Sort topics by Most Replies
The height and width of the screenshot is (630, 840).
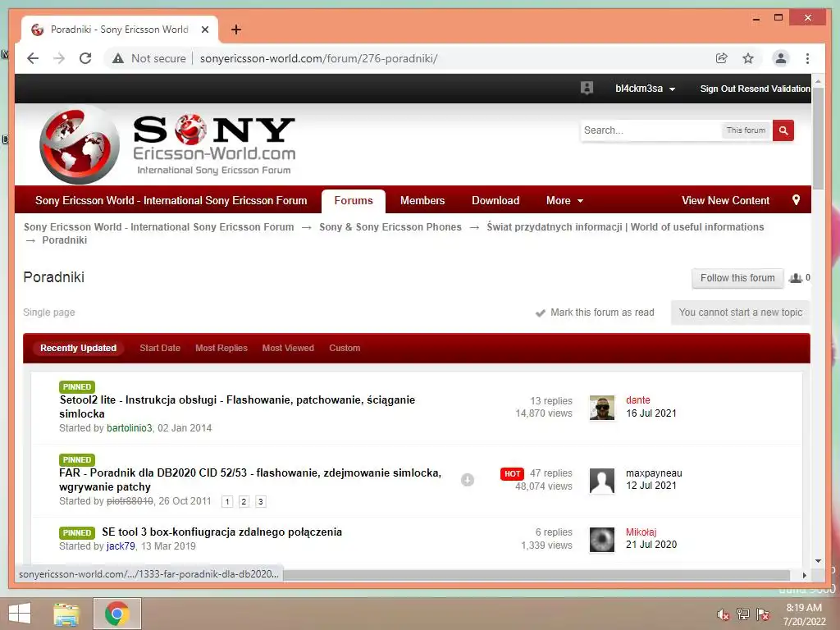tap(221, 348)
